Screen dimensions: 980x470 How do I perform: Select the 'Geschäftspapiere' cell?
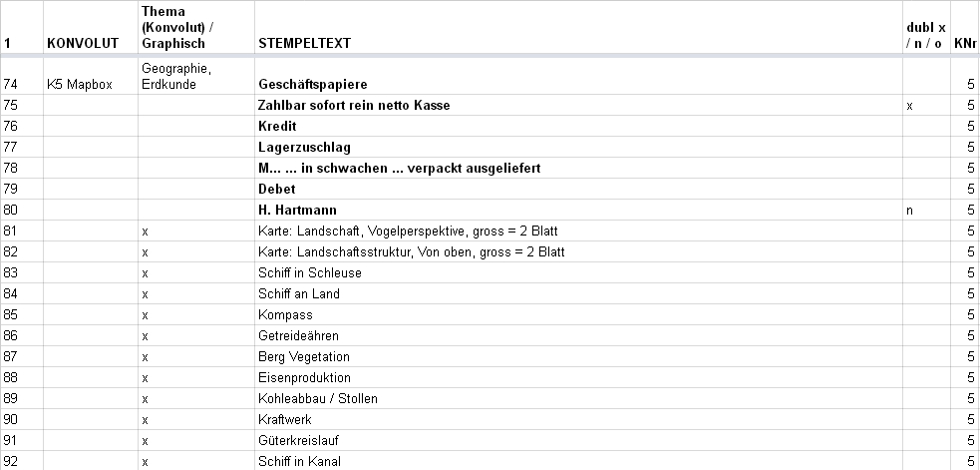click(578, 77)
